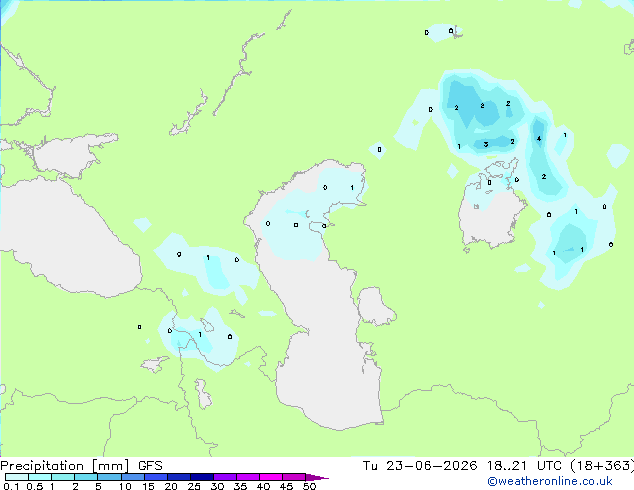Click the "10" legend label
The width and height of the screenshot is (634, 490).
click(125, 486)
